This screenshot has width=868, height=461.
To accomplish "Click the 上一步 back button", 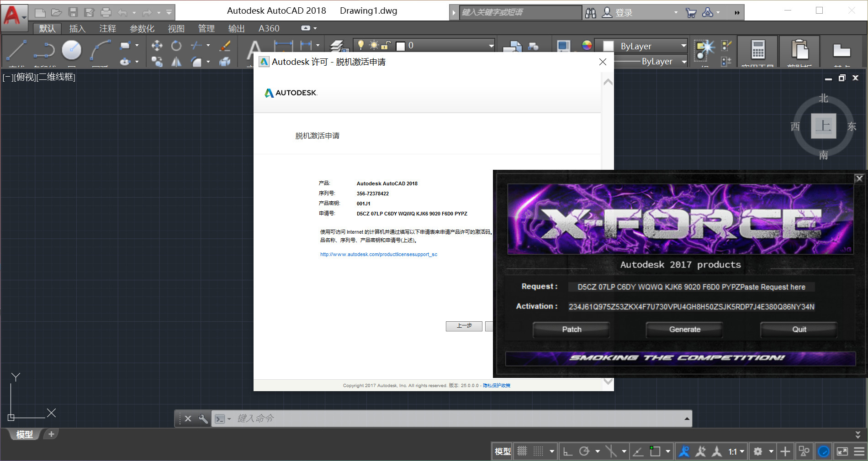I will 464,326.
